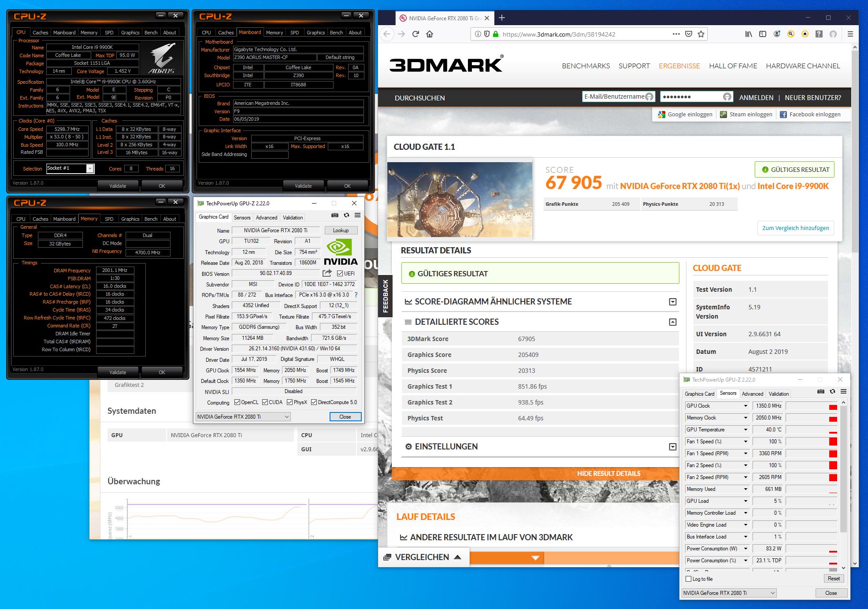Click the E-Mail/Benutzername field
This screenshot has height=609, width=868.
(619, 97)
